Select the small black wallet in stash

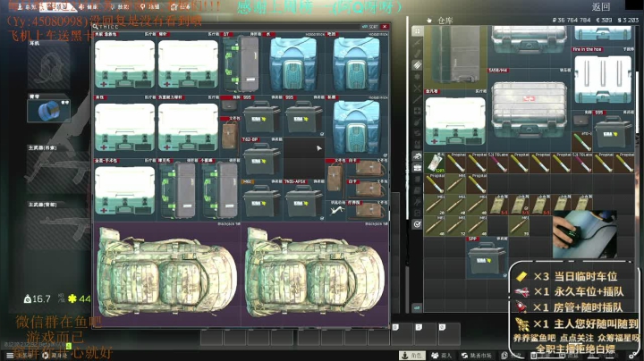(581, 121)
